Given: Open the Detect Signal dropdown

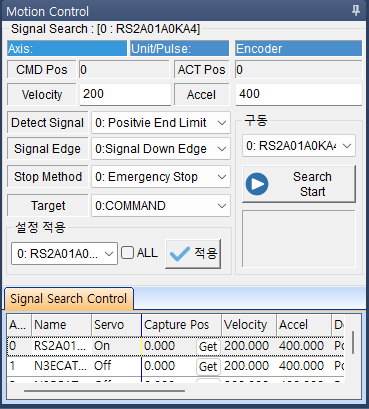Looking at the screenshot, I should (161, 123).
